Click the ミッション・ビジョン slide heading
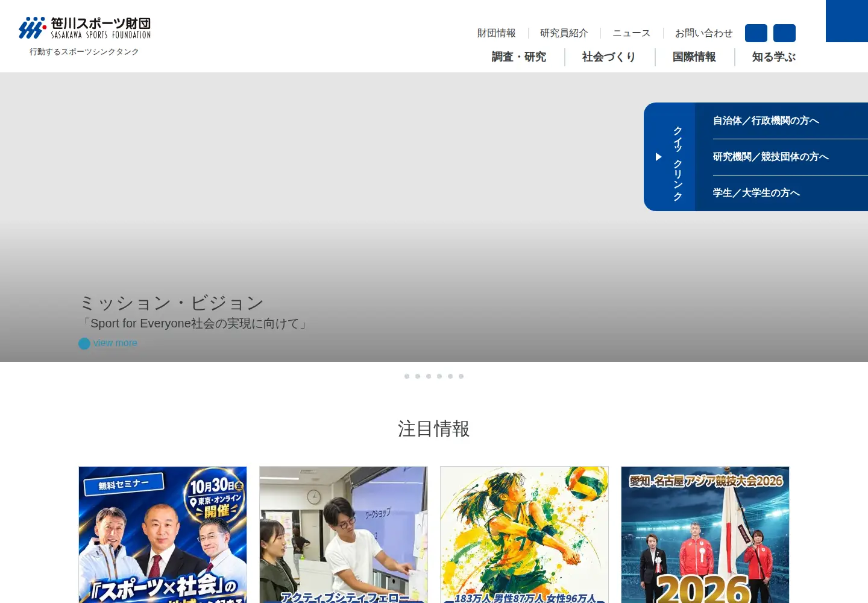 pyautogui.click(x=172, y=303)
